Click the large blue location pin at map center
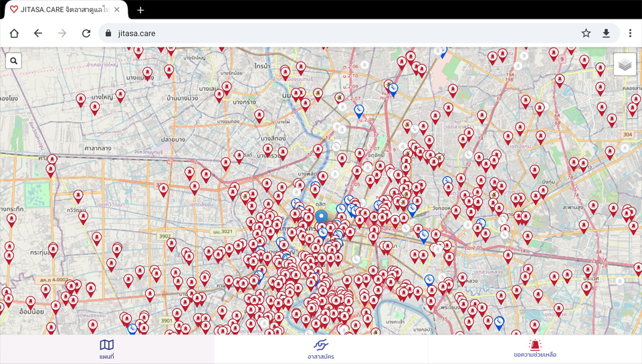 321,217
